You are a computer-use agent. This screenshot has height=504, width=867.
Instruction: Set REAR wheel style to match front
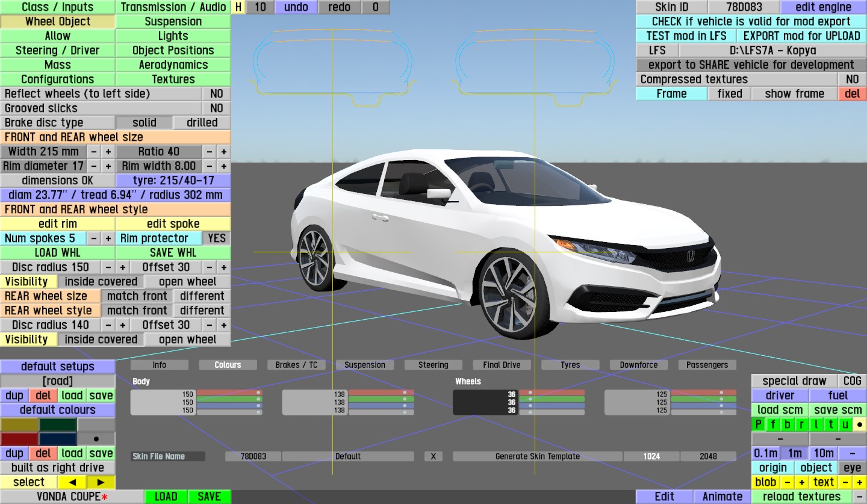point(137,311)
